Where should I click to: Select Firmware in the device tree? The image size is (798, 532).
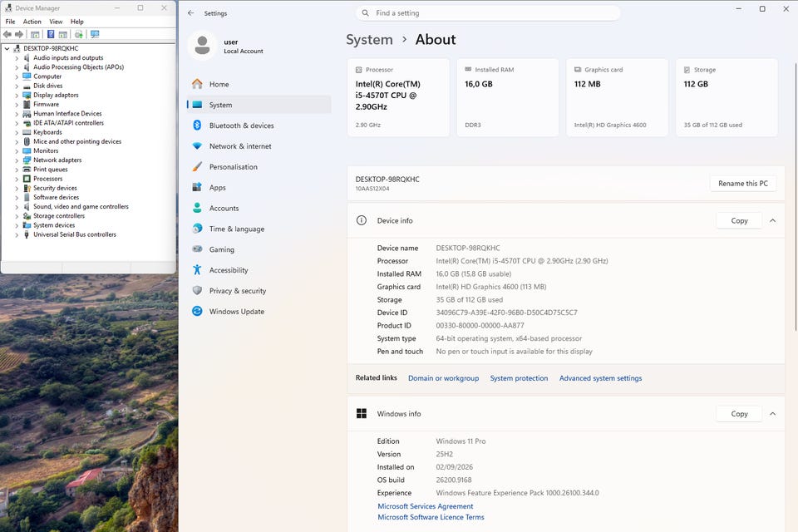click(46, 105)
